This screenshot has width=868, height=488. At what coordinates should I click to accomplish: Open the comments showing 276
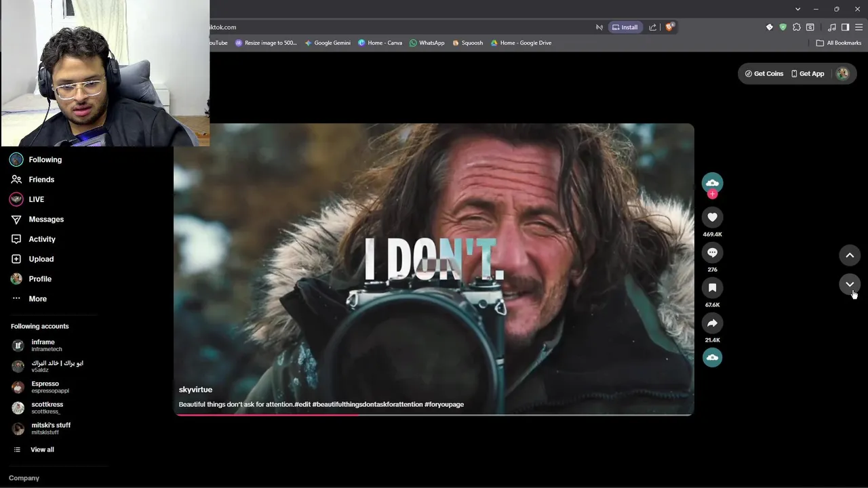coord(712,252)
